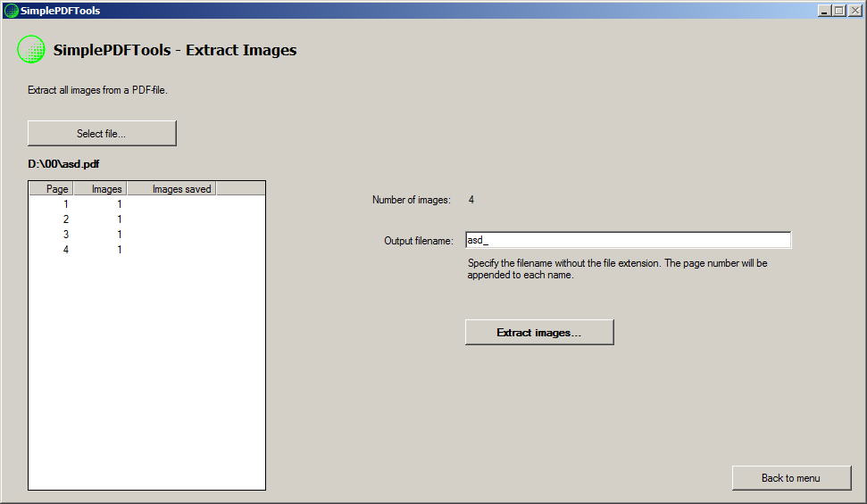Click the Select file... button
Screen dimensions: 867x504
click(102, 133)
